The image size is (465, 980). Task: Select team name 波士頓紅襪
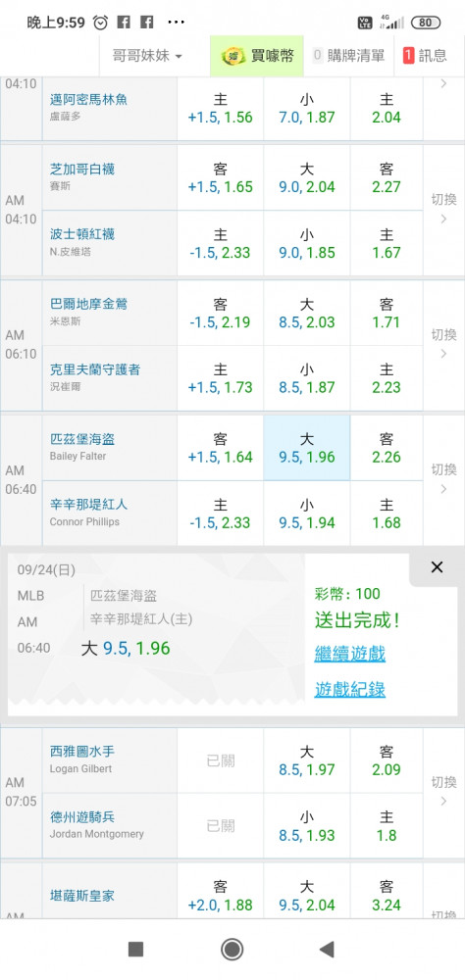pyautogui.click(x=82, y=234)
